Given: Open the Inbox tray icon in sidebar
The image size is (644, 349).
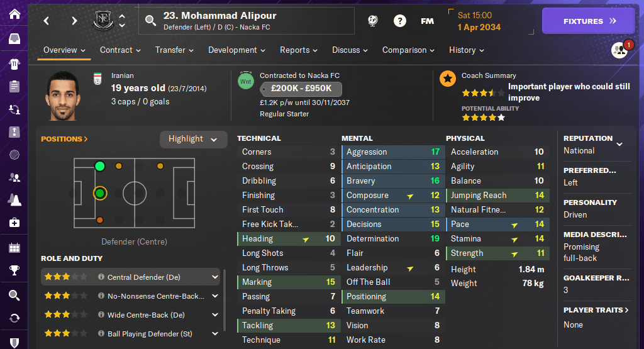Looking at the screenshot, I should click(x=14, y=39).
